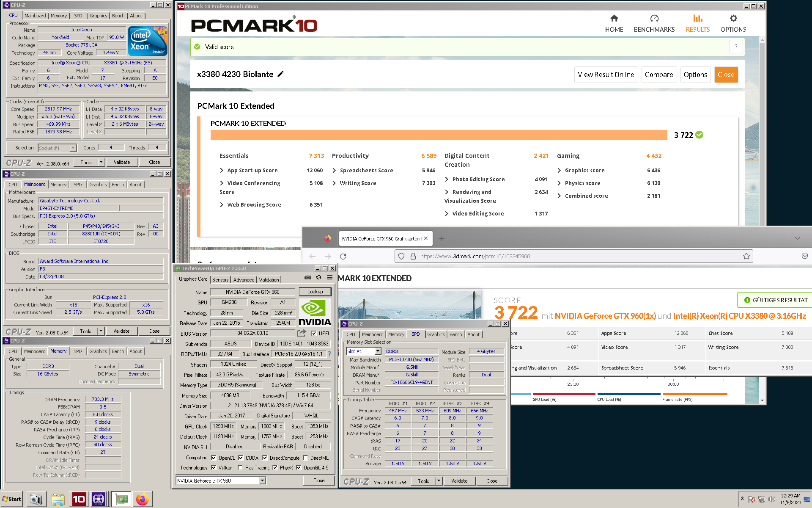
Task: Open Firefox Pocket icon
Action: [x=805, y=256]
